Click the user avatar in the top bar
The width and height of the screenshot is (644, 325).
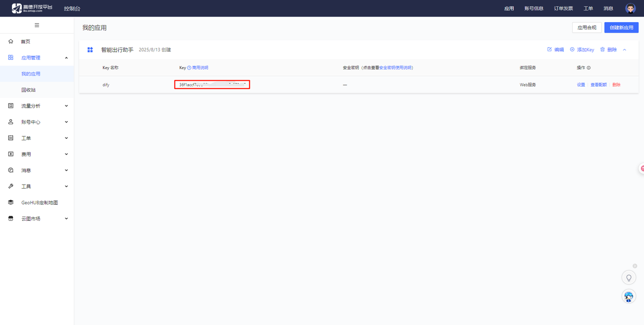coord(630,8)
